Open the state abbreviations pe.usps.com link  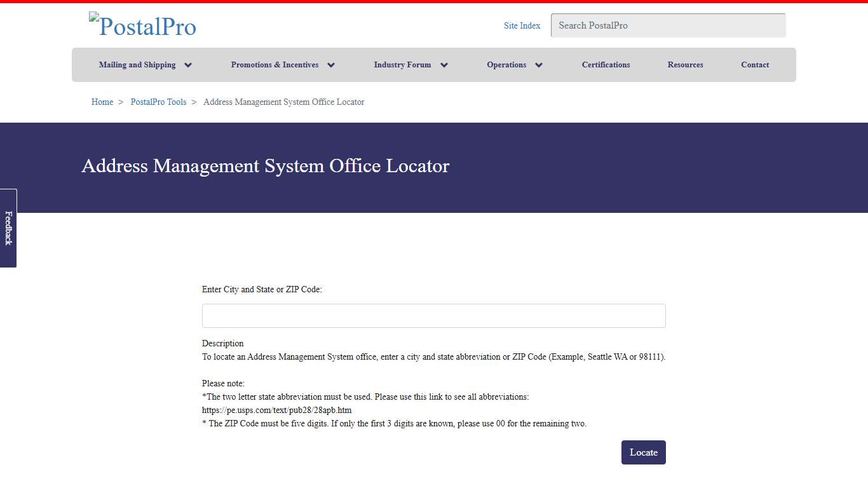coord(276,410)
